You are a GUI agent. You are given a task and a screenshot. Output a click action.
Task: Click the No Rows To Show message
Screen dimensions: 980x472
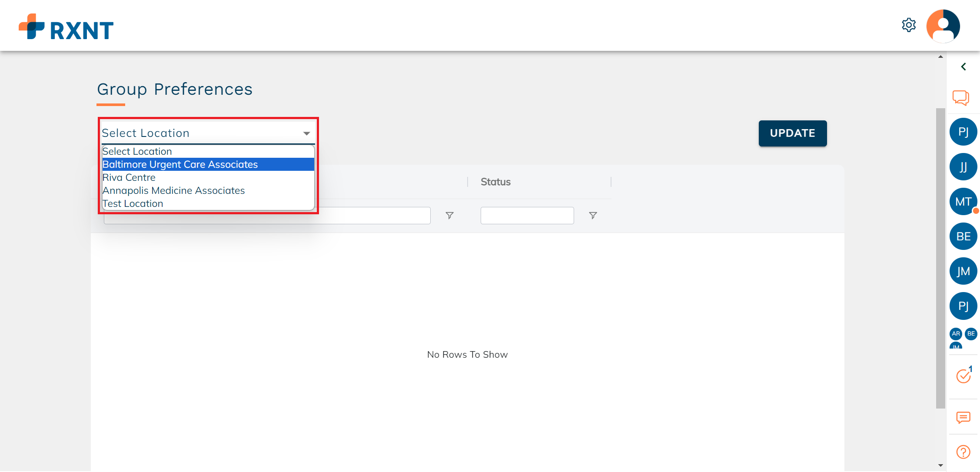pyautogui.click(x=467, y=355)
